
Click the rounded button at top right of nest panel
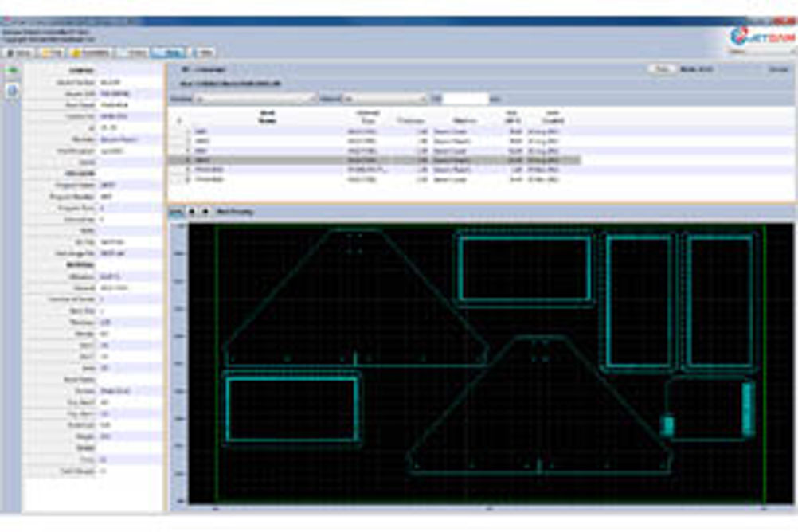click(x=662, y=69)
